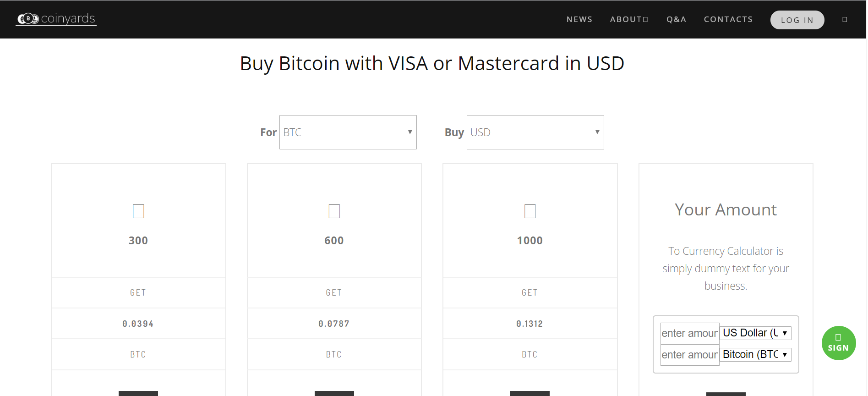868x396 pixels.
Task: Select the 0.0787 BTC amount
Action: pyautogui.click(x=334, y=324)
